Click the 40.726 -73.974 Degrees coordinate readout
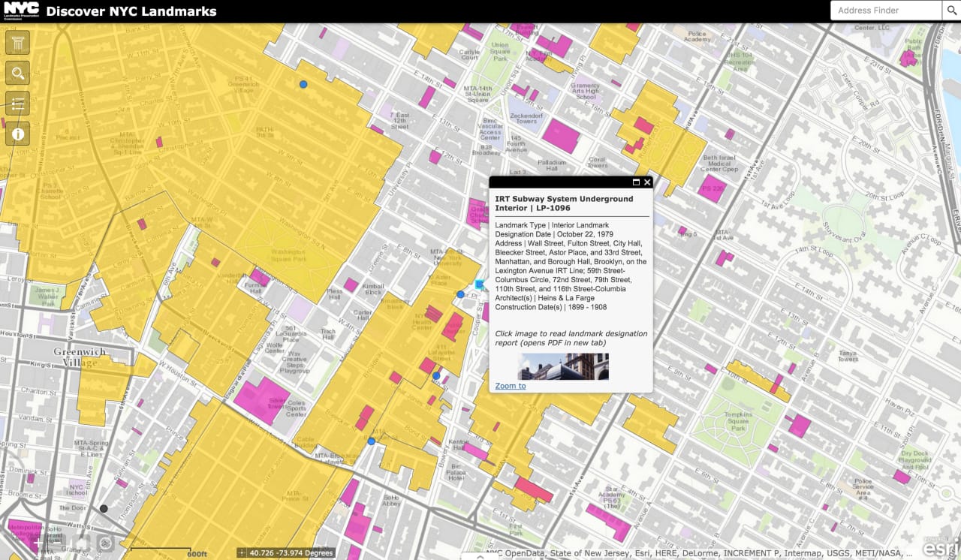This screenshot has width=961, height=560. click(291, 553)
